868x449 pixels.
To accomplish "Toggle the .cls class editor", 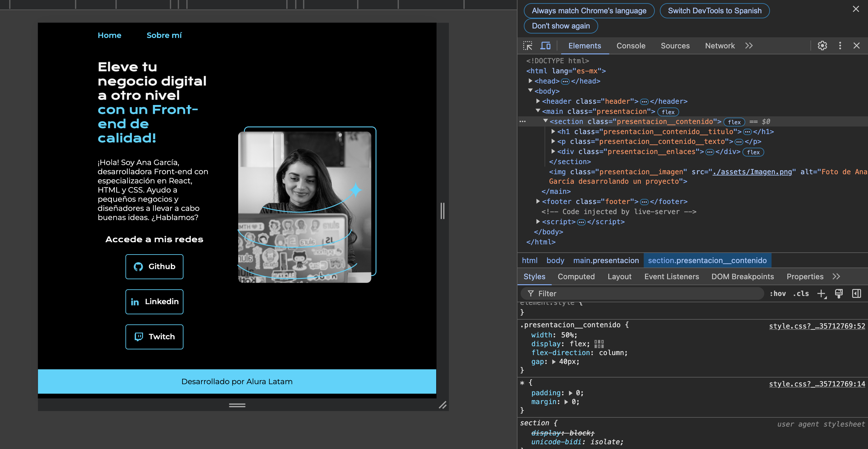I will coord(802,293).
